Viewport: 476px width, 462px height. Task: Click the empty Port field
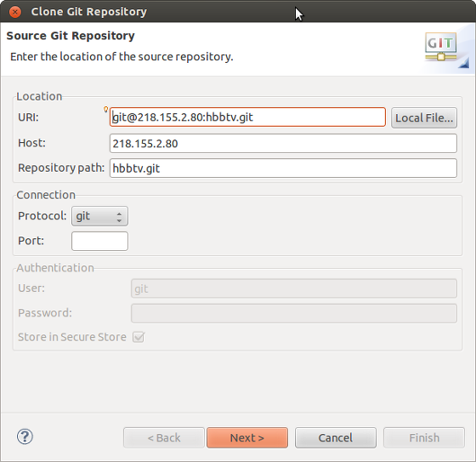[x=99, y=241]
